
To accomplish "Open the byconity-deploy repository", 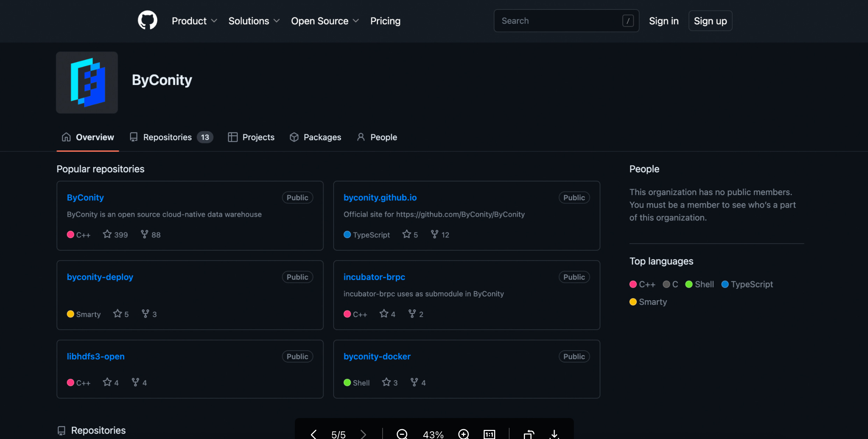I will [x=100, y=277].
